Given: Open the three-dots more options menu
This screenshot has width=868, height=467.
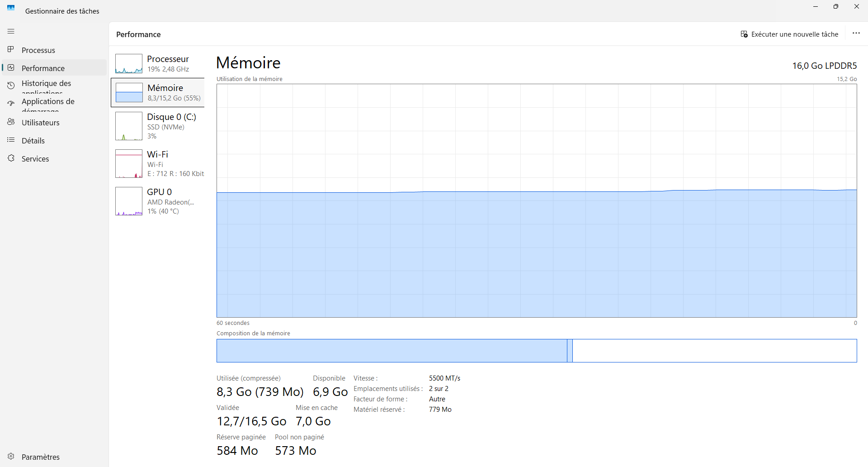Looking at the screenshot, I should [x=856, y=33].
